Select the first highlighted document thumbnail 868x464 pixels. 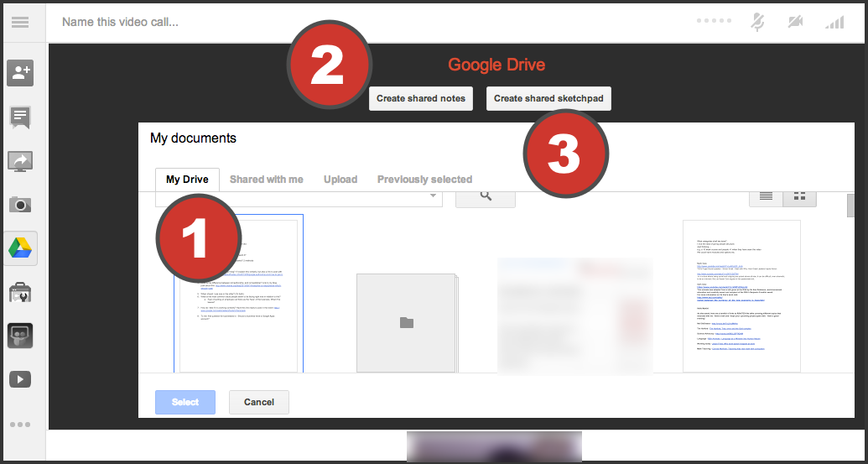[x=238, y=294]
